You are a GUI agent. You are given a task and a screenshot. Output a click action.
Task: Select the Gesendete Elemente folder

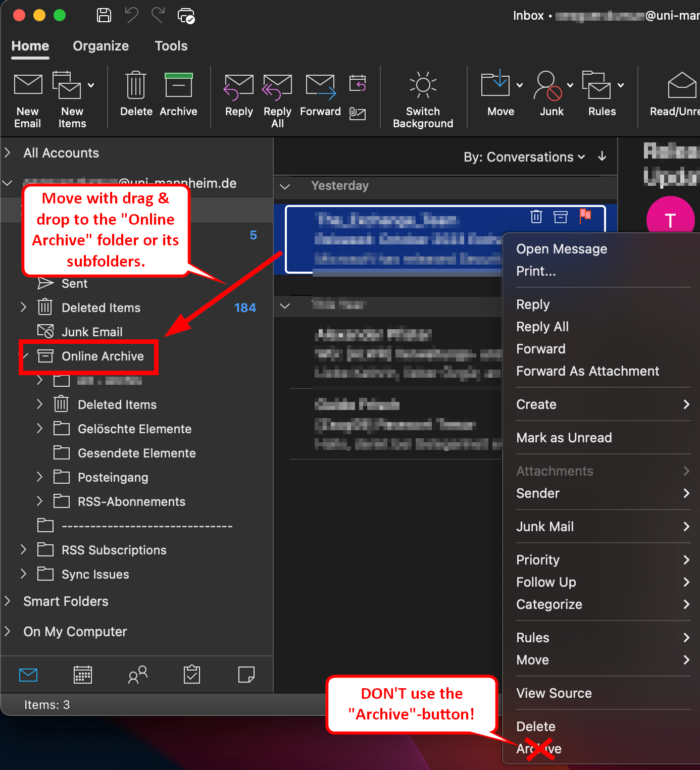[x=136, y=453]
